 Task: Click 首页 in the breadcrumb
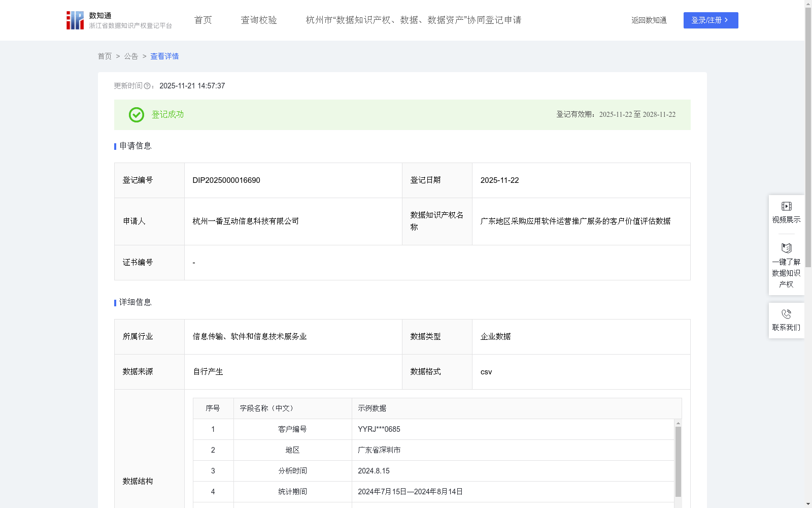pos(105,56)
